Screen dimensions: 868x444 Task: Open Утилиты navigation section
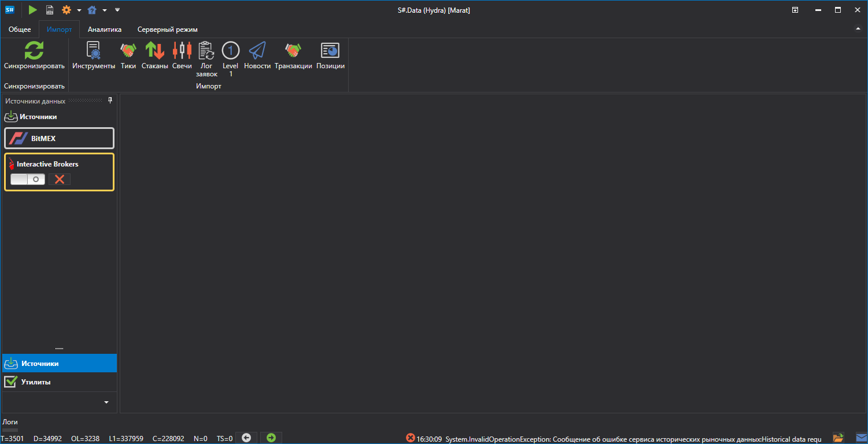60,382
